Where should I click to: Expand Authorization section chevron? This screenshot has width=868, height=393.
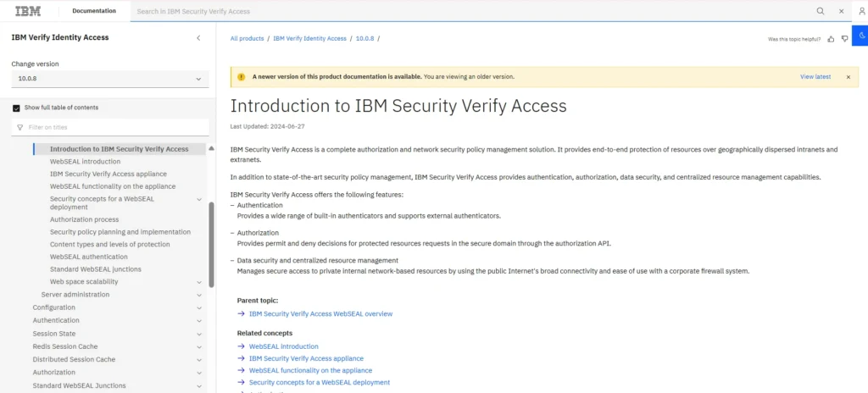[x=199, y=373]
